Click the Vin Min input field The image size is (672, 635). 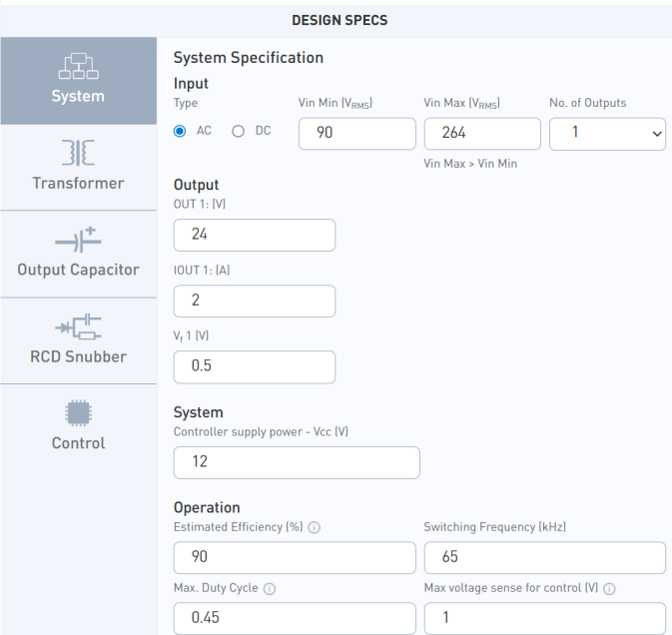click(x=356, y=133)
